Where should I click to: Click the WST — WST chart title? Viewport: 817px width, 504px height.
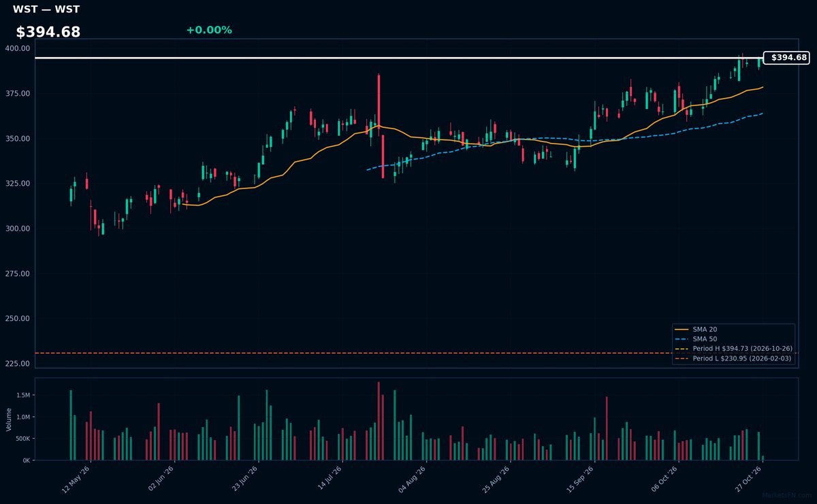[46, 10]
